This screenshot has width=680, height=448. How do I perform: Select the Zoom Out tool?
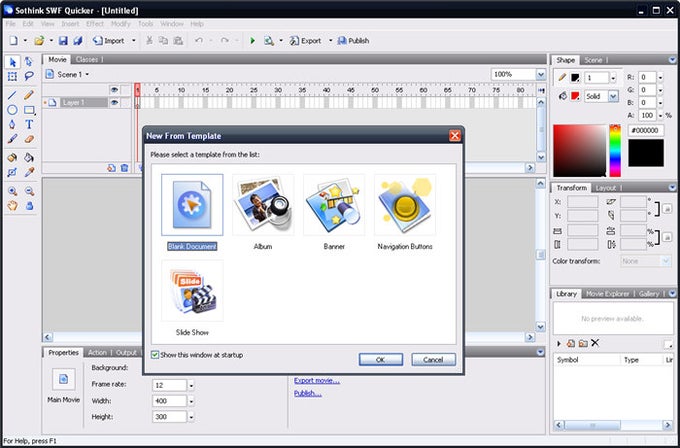(x=29, y=191)
